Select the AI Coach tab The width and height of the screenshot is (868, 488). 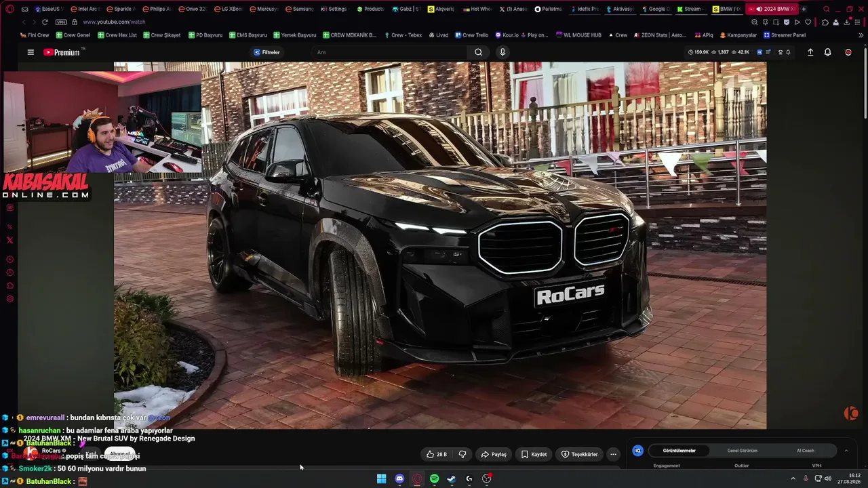(x=806, y=451)
